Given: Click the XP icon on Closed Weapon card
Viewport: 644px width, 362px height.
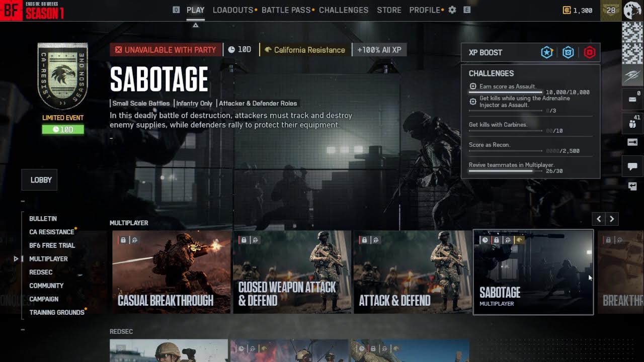Looking at the screenshot, I should pyautogui.click(x=255, y=240).
